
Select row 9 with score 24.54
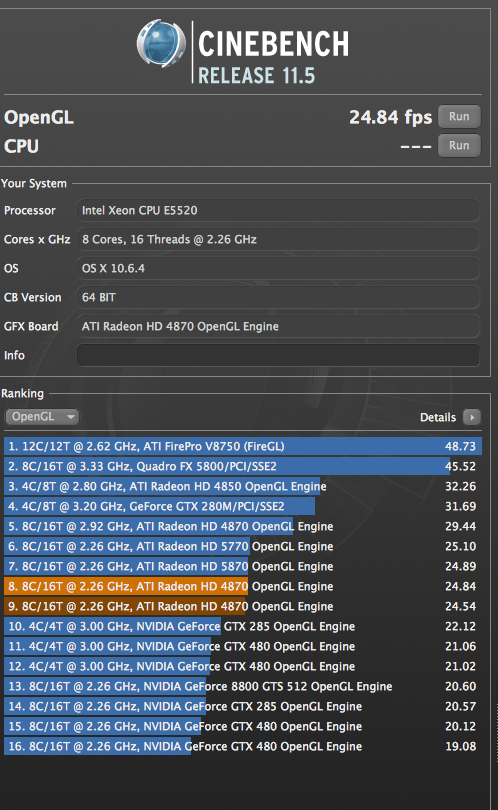243,606
